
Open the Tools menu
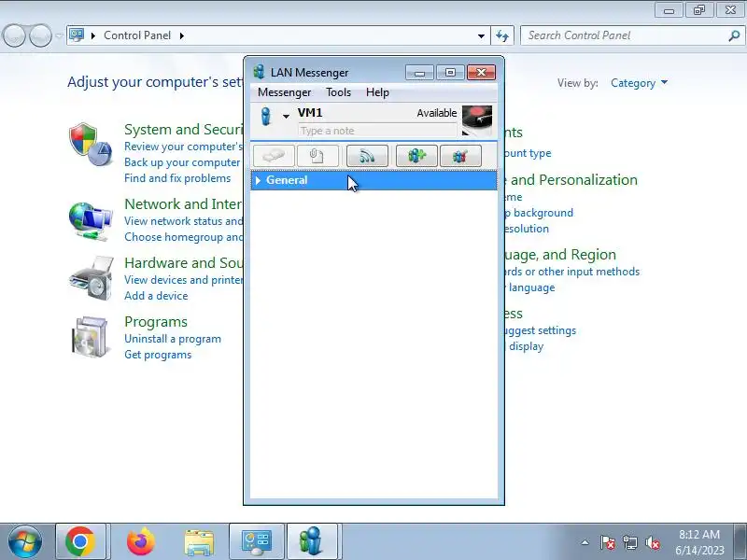(x=338, y=92)
